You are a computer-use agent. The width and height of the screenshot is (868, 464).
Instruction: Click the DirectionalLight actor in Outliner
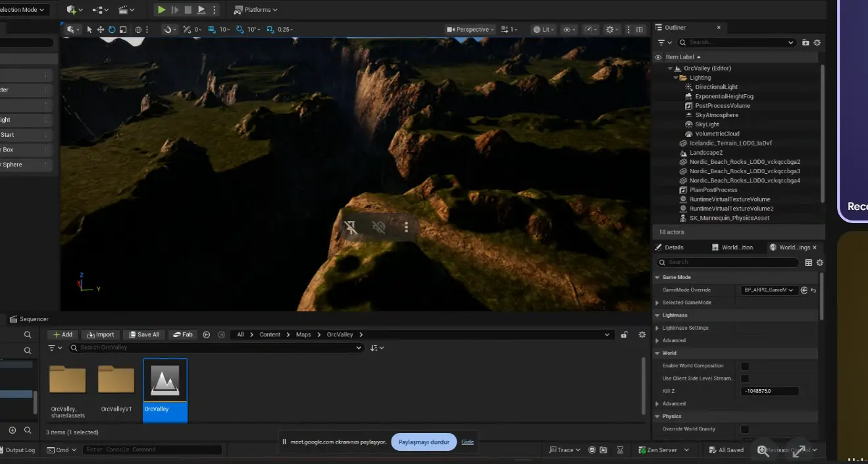click(716, 87)
